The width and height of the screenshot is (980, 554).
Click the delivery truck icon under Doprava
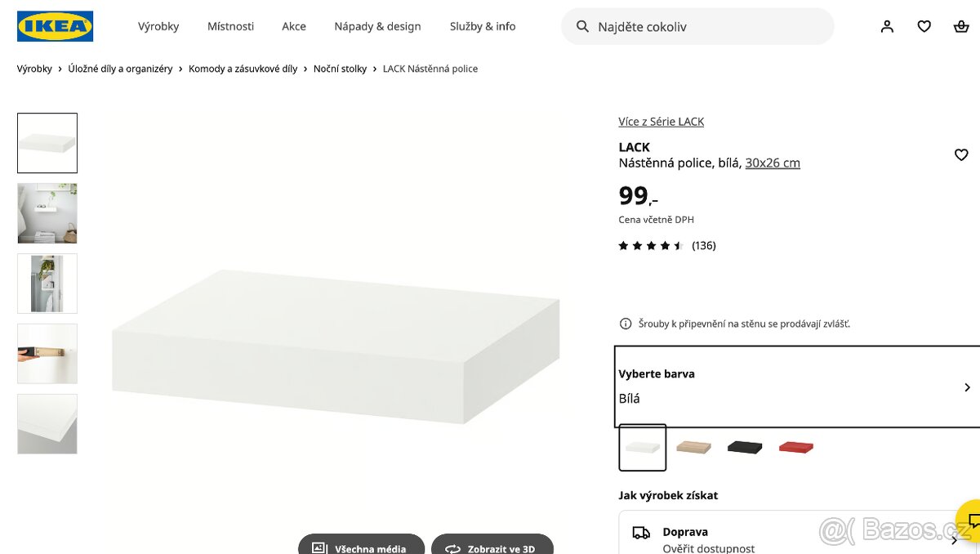click(639, 531)
